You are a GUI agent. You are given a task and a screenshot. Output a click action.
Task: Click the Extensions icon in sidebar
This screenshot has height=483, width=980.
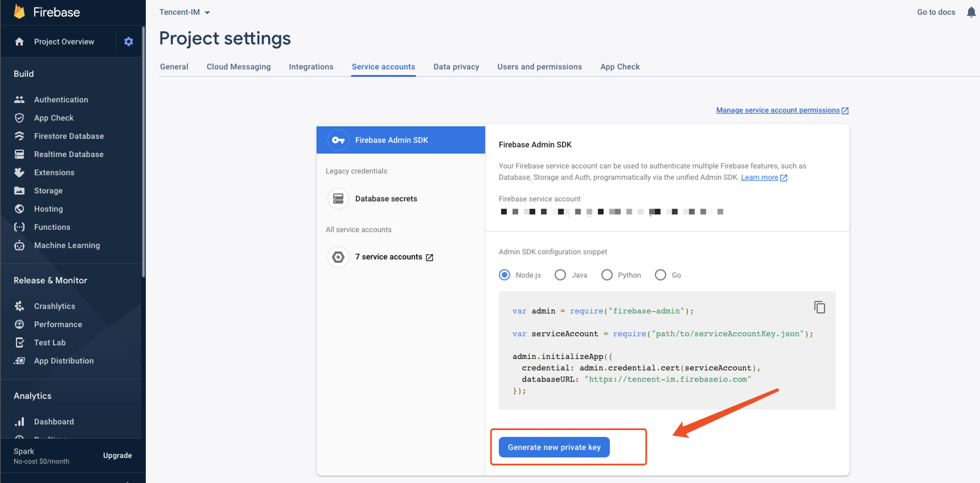(x=19, y=173)
